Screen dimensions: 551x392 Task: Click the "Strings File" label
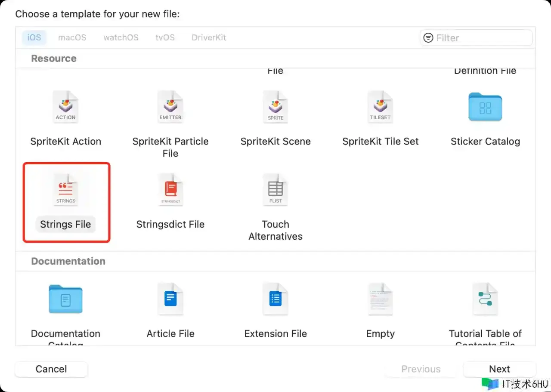(65, 224)
